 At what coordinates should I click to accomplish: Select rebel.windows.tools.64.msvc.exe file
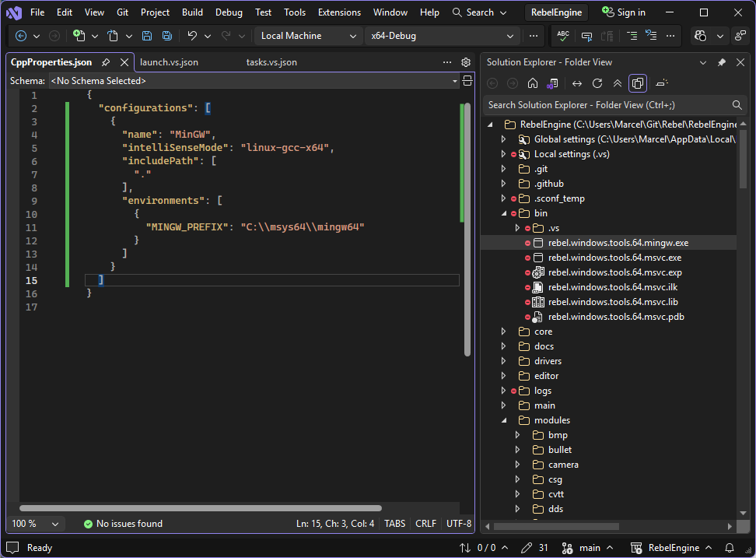pos(614,258)
